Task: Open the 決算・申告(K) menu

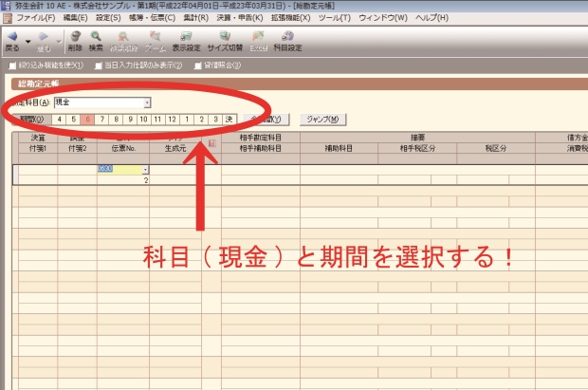Action: tap(240, 18)
